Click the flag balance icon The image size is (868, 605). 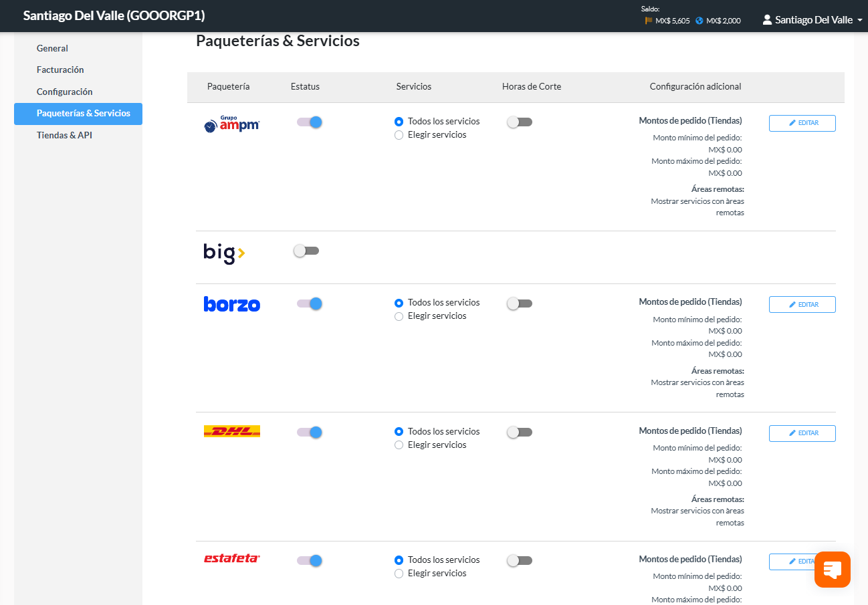tap(649, 21)
